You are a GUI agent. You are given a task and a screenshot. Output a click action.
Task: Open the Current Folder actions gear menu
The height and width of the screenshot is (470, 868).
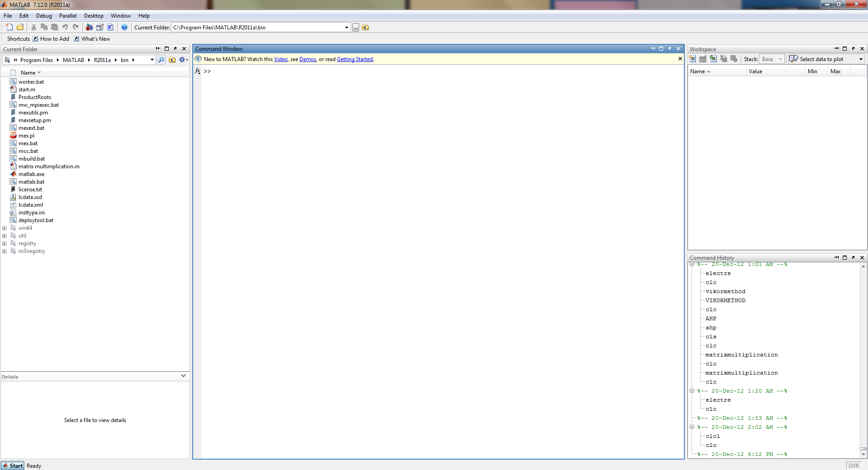pyautogui.click(x=183, y=60)
